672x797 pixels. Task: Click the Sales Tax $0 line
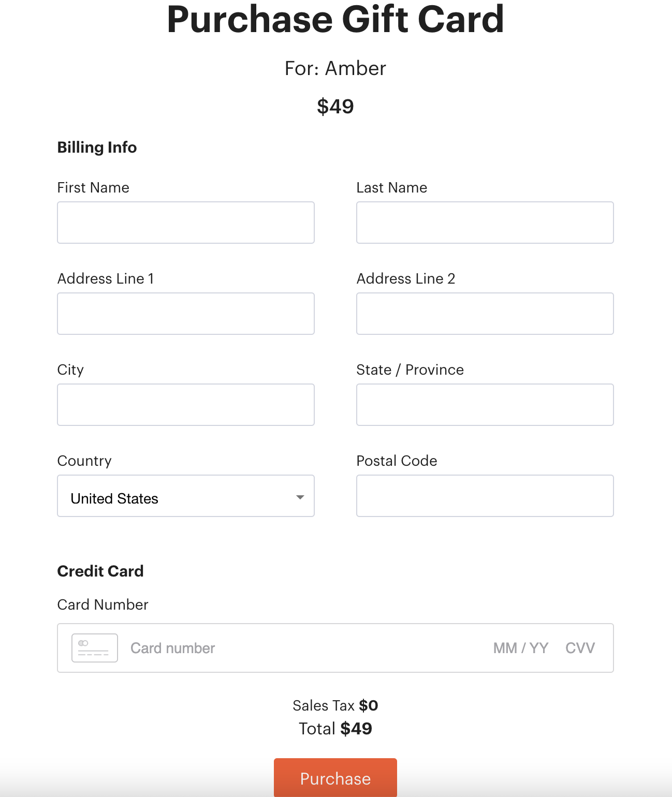(335, 705)
